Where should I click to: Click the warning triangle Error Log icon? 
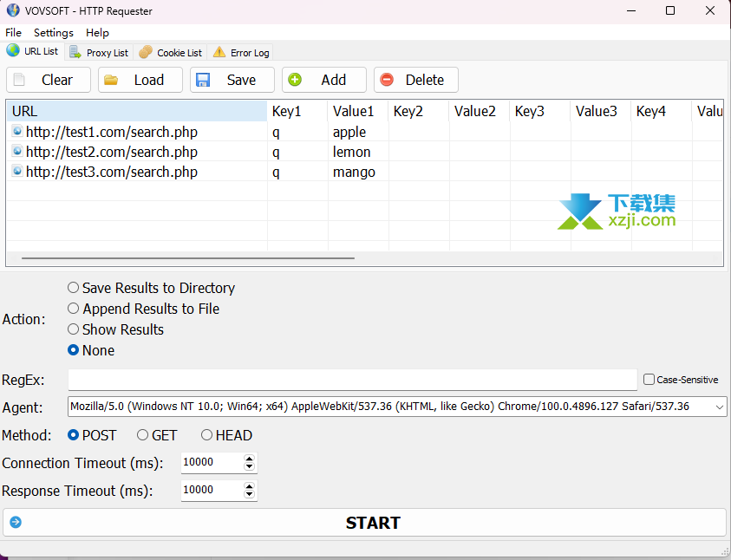pyautogui.click(x=219, y=52)
